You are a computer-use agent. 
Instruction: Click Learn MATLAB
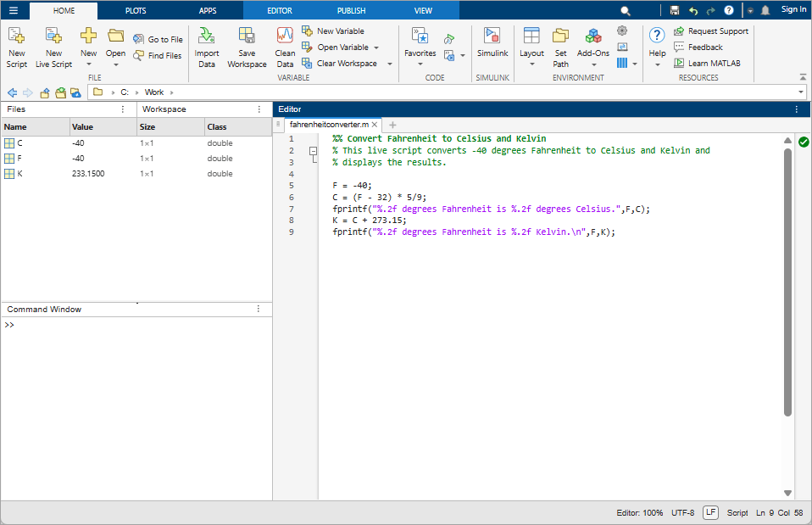(707, 64)
